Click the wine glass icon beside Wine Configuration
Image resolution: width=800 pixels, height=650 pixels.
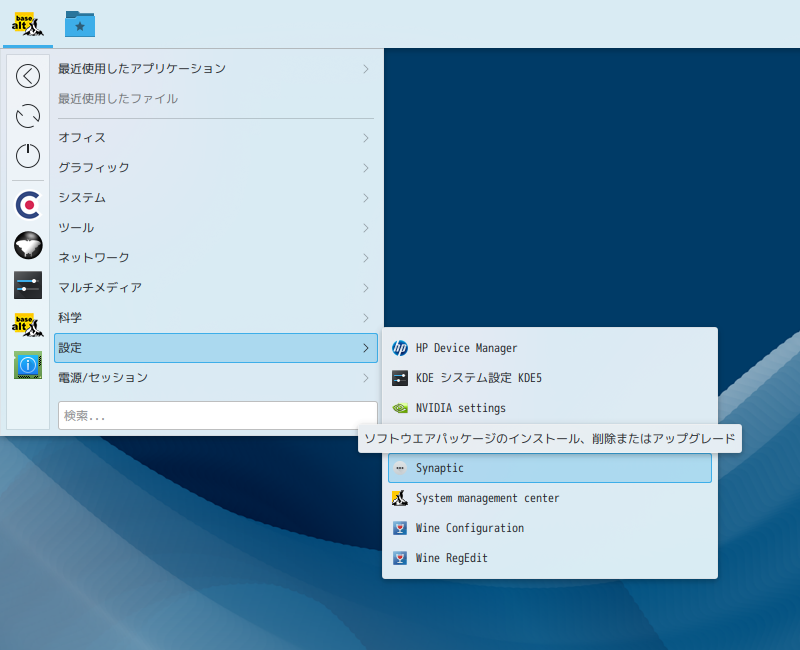click(x=400, y=528)
